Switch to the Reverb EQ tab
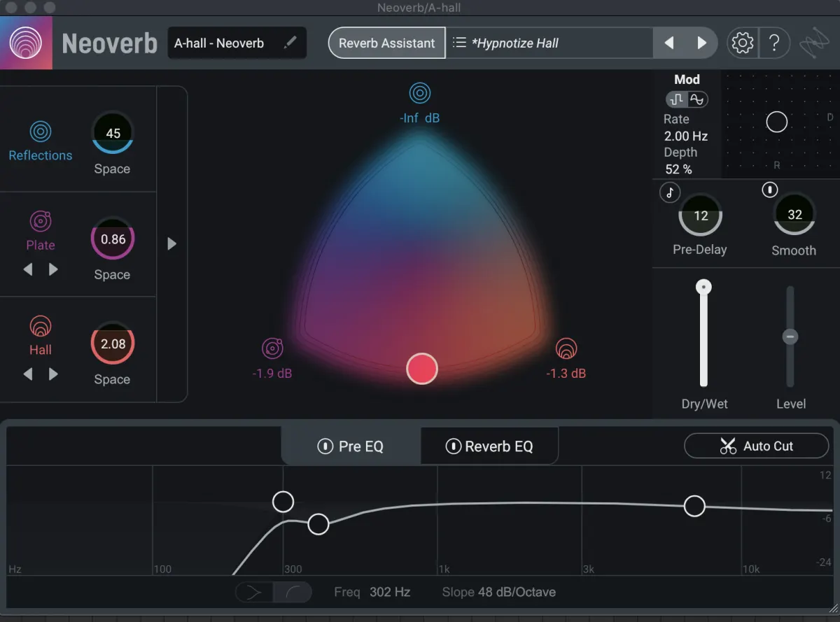The height and width of the screenshot is (622, 840). 489,446
